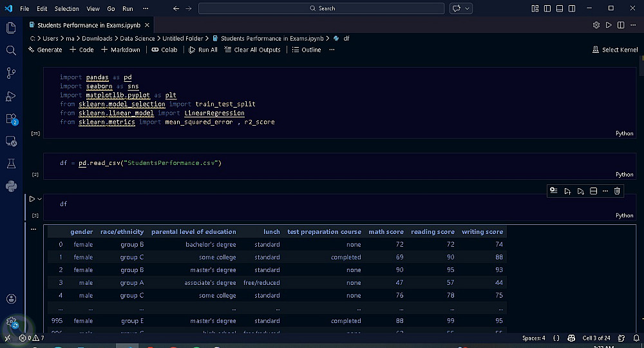Show more menus via title bar ellipsis
The width and height of the screenshot is (644, 348).
click(x=146, y=8)
